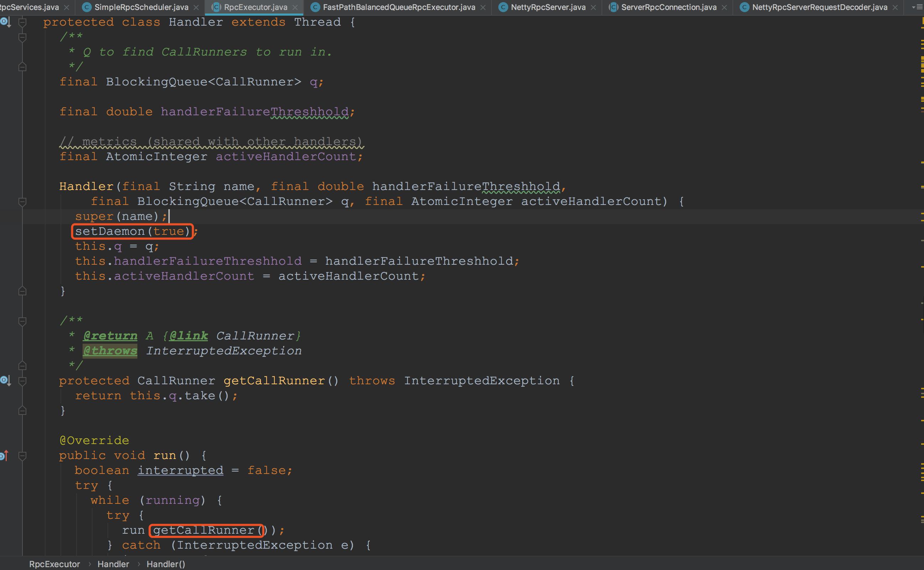Click 'AtomicInteger' in the activeHandlerCount field declaration
This screenshot has width=924, height=570.
click(x=157, y=157)
